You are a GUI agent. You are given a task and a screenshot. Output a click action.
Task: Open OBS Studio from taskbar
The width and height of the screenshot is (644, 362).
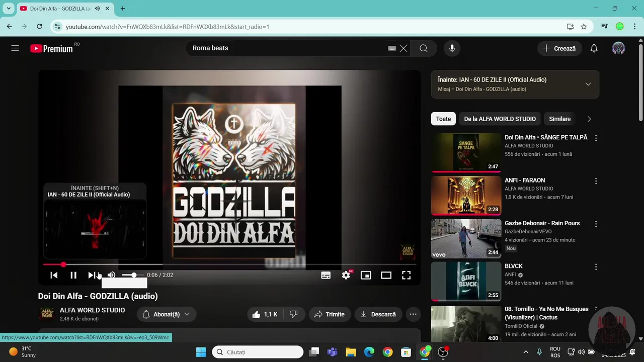pos(443,352)
